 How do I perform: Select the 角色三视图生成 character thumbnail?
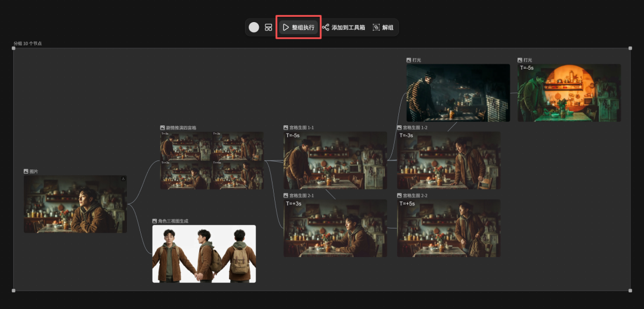(x=204, y=254)
